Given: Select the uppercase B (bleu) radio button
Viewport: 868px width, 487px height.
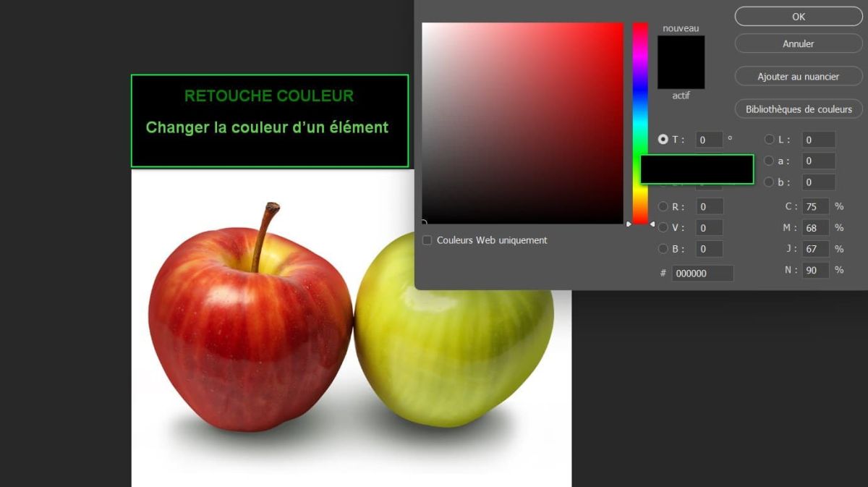Looking at the screenshot, I should (663, 249).
